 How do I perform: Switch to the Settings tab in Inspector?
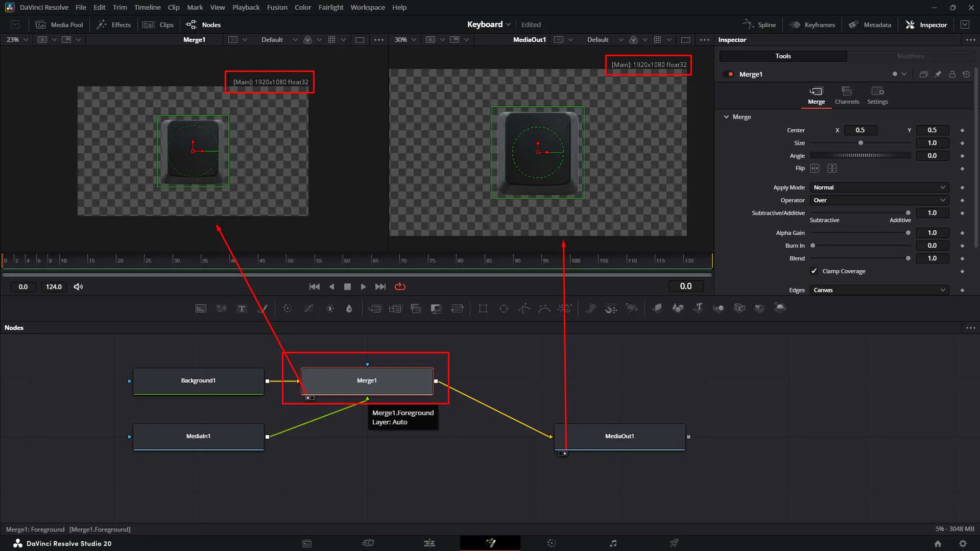click(x=877, y=95)
